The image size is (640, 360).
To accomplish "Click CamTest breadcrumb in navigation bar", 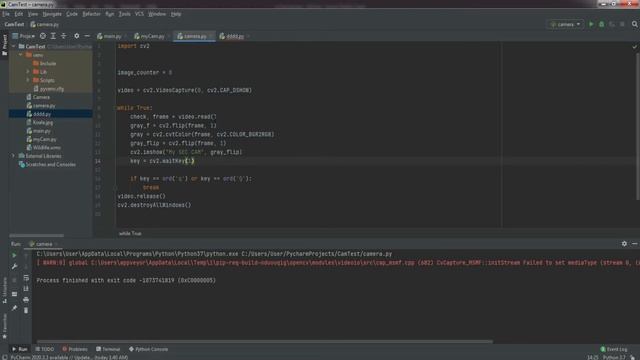I will point(14,24).
